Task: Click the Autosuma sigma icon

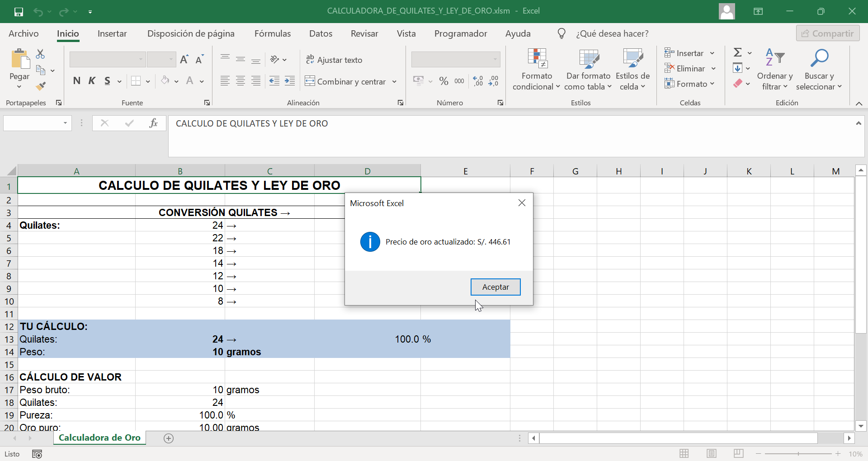Action: tap(737, 52)
